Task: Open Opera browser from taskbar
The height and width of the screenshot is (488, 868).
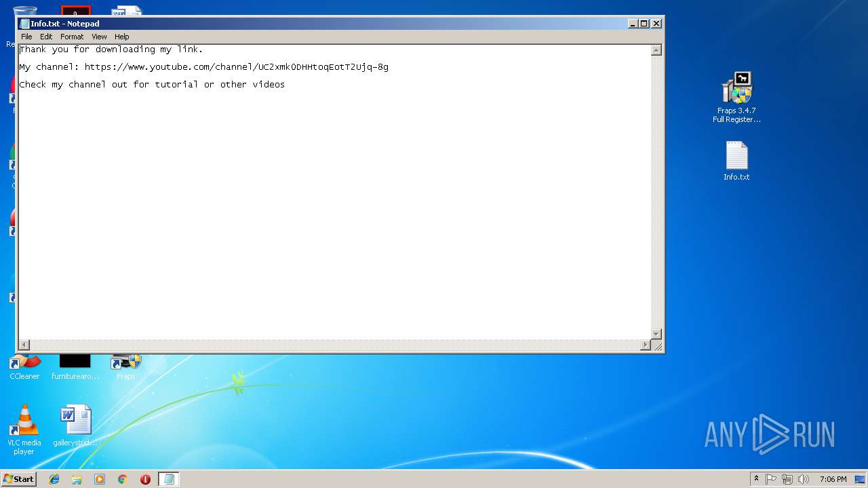Action: pyautogui.click(x=145, y=479)
